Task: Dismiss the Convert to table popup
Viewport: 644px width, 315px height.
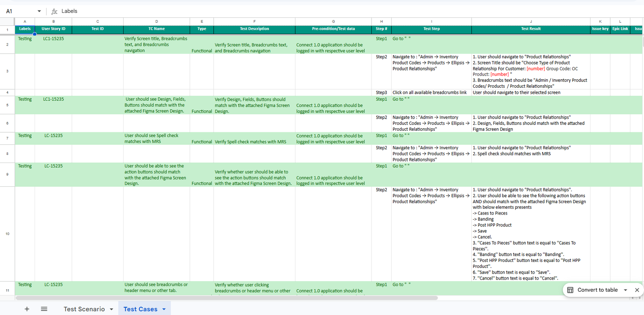Action: (637, 290)
